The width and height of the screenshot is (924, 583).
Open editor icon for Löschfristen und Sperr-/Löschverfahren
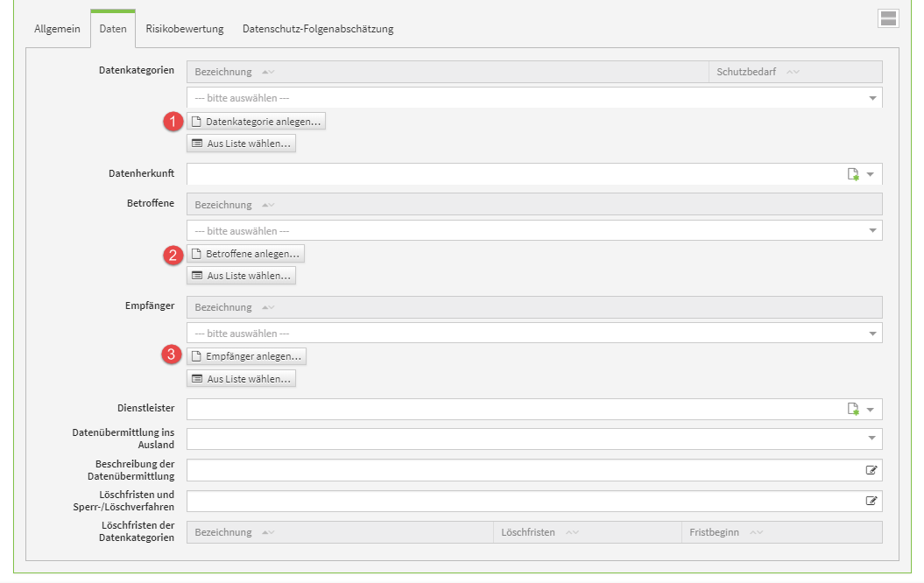tap(871, 501)
